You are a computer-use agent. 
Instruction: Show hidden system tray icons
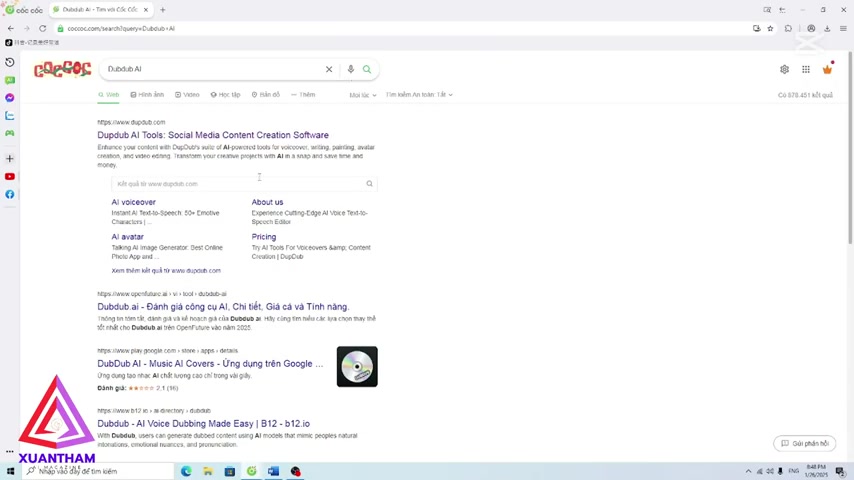pos(748,471)
